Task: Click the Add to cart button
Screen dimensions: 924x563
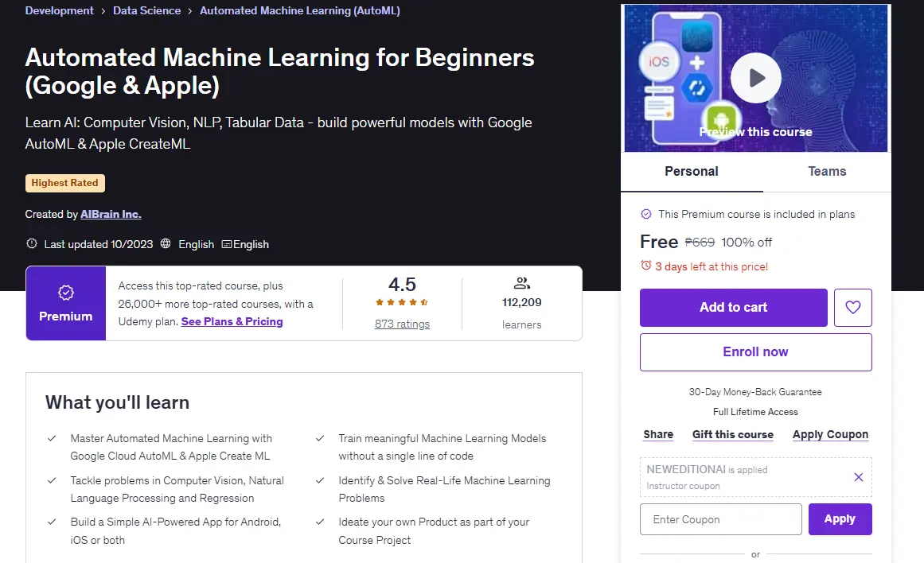Action: (x=734, y=308)
